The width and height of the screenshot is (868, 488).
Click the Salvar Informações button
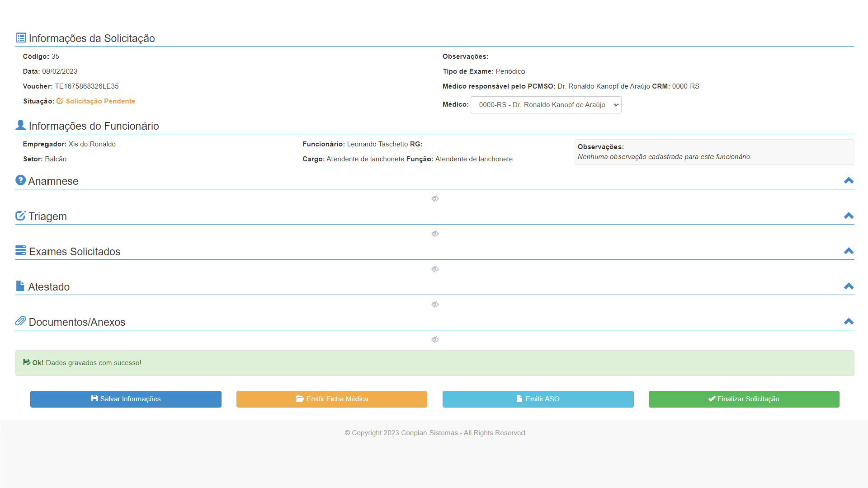[126, 399]
